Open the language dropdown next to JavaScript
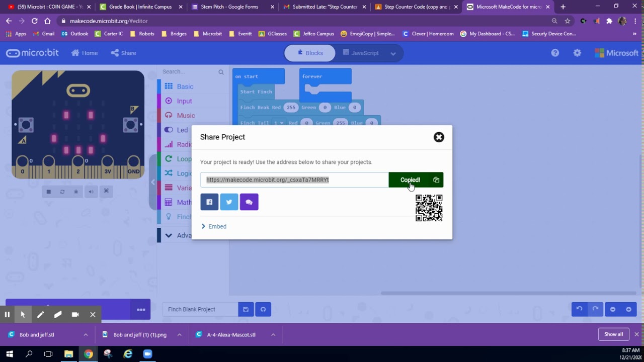644x362 pixels. coord(393,53)
